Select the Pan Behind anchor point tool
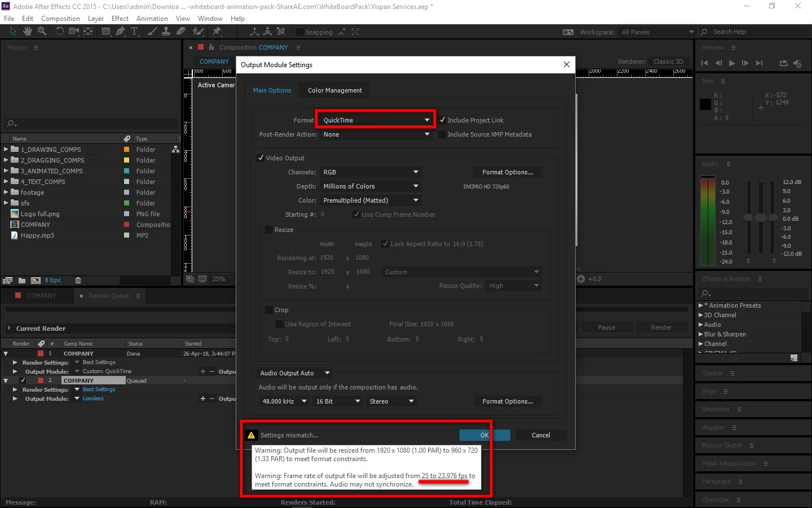812x508 pixels. pyautogui.click(x=89, y=32)
